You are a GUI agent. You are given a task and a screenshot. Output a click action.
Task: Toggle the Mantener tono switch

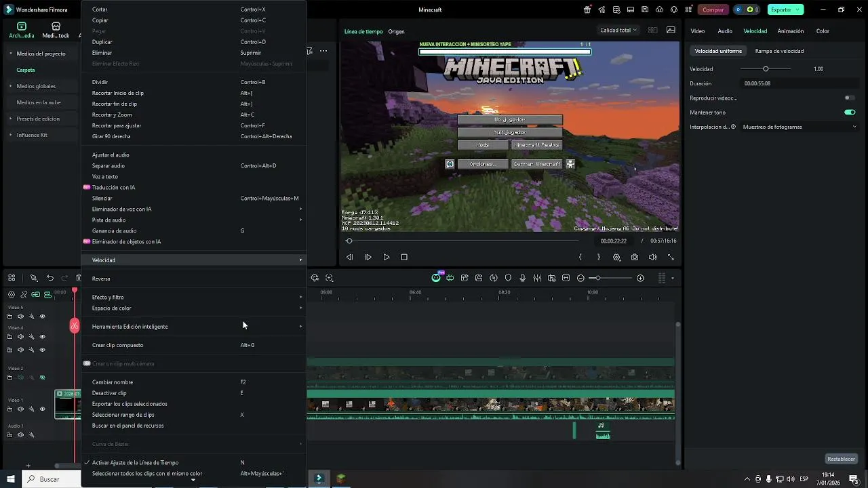(850, 112)
